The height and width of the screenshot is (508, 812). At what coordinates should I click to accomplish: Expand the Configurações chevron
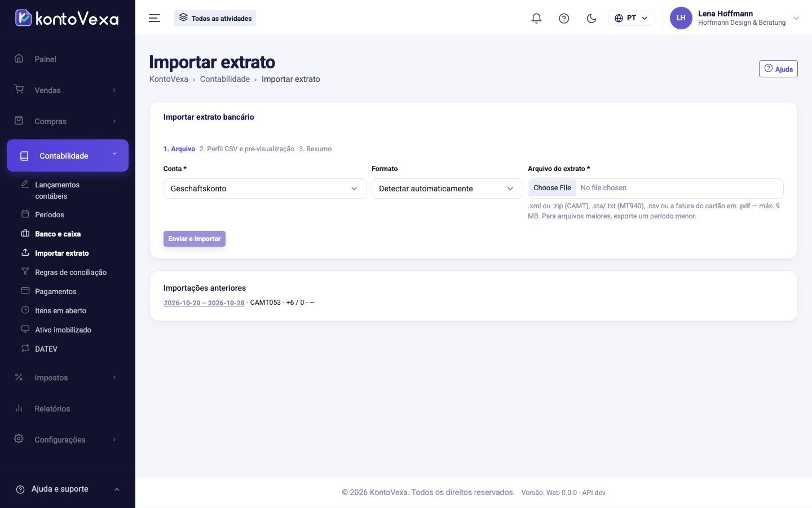coord(114,440)
